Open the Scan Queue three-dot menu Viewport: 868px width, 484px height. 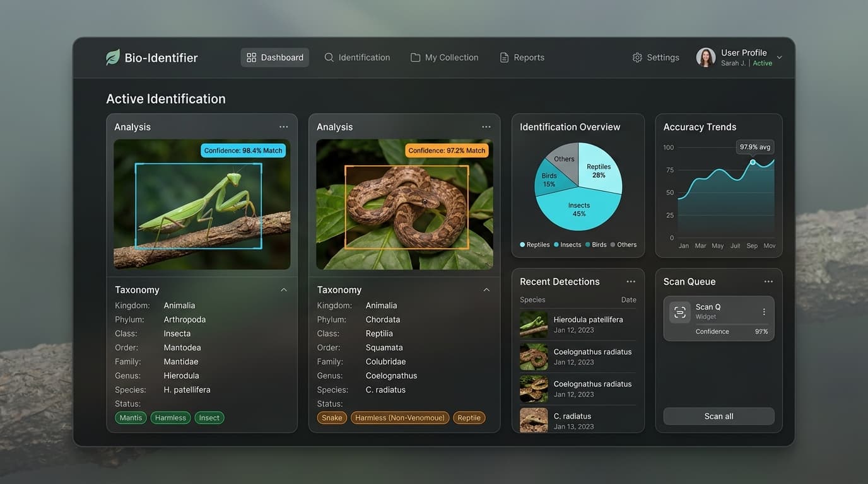768,282
